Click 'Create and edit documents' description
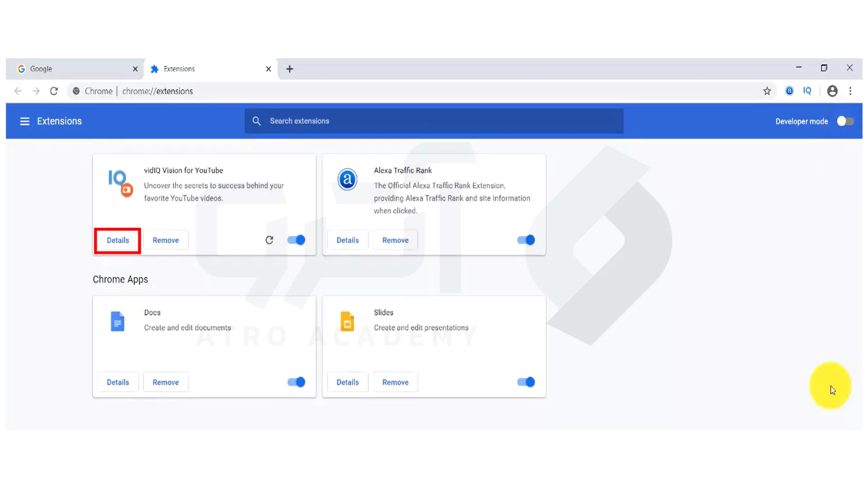 tap(188, 328)
